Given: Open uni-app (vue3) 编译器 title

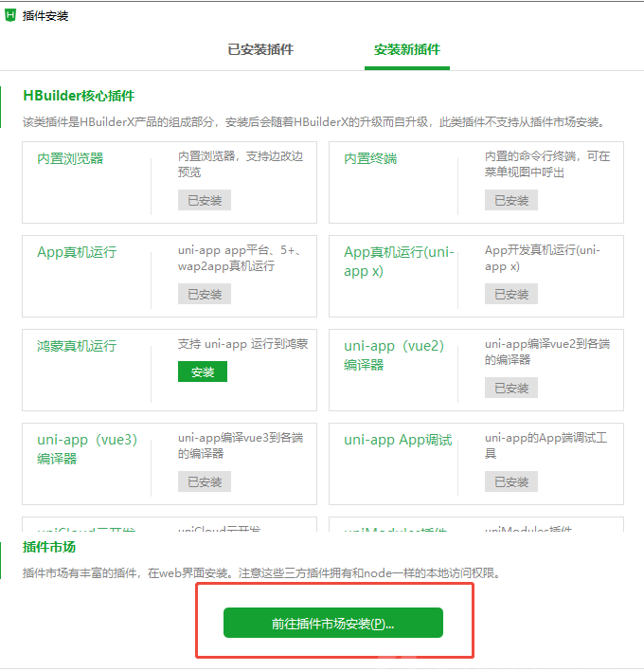Looking at the screenshot, I should [87, 449].
